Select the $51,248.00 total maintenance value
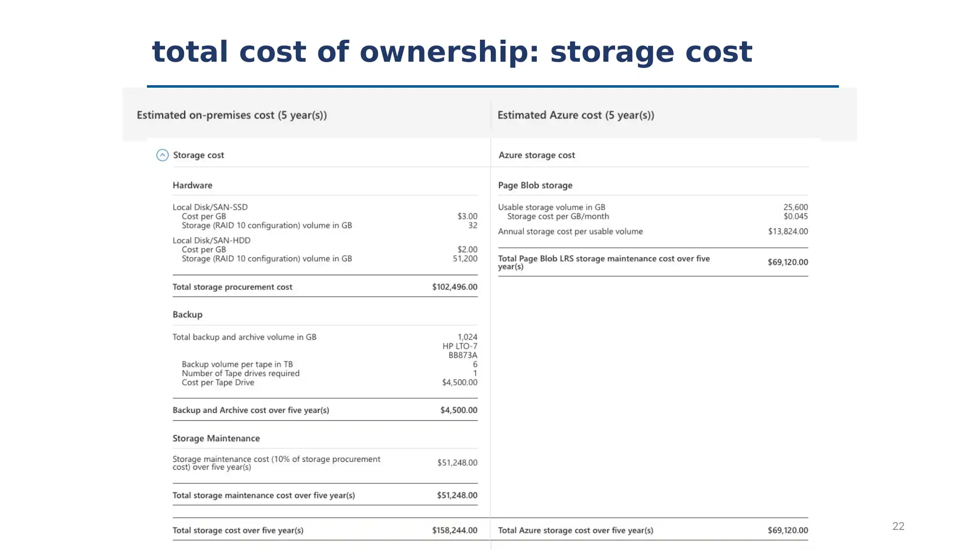 coord(457,496)
